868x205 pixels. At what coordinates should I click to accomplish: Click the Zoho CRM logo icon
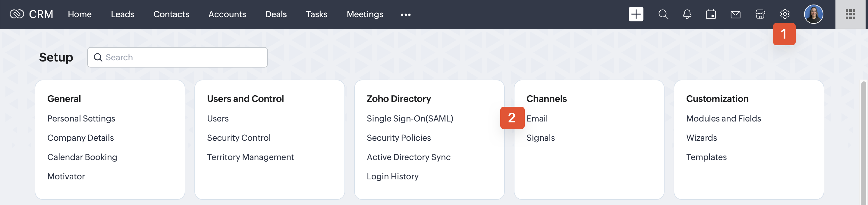point(17,14)
